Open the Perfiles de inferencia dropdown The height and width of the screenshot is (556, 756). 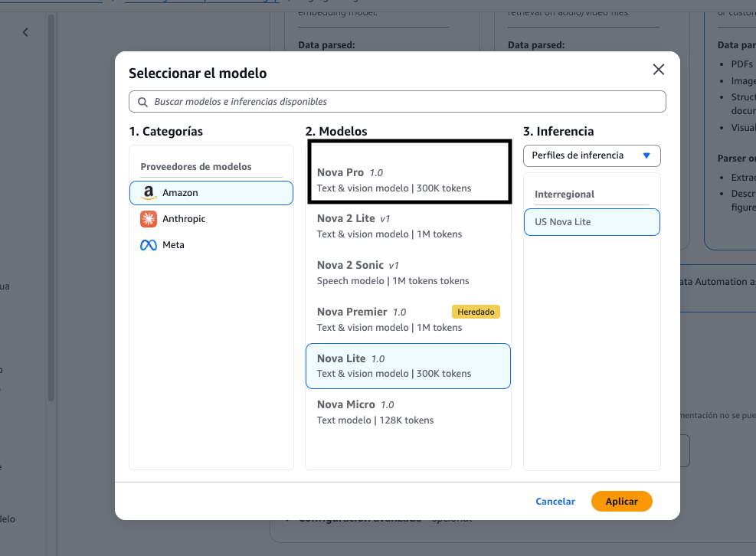(591, 155)
